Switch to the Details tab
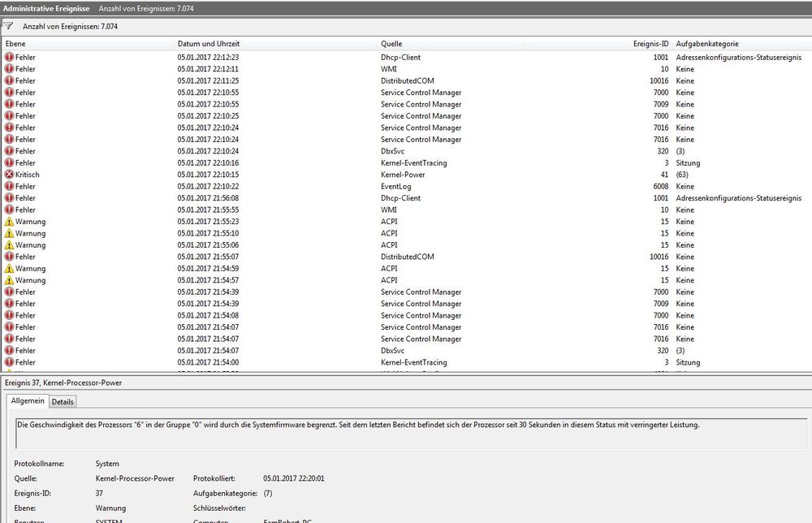The image size is (812, 523). 63,401
